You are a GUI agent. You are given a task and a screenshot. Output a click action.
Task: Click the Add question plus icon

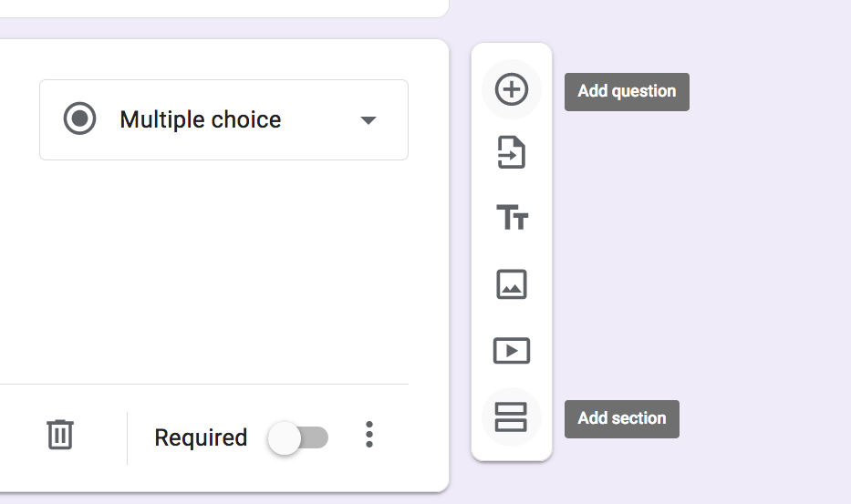512,89
